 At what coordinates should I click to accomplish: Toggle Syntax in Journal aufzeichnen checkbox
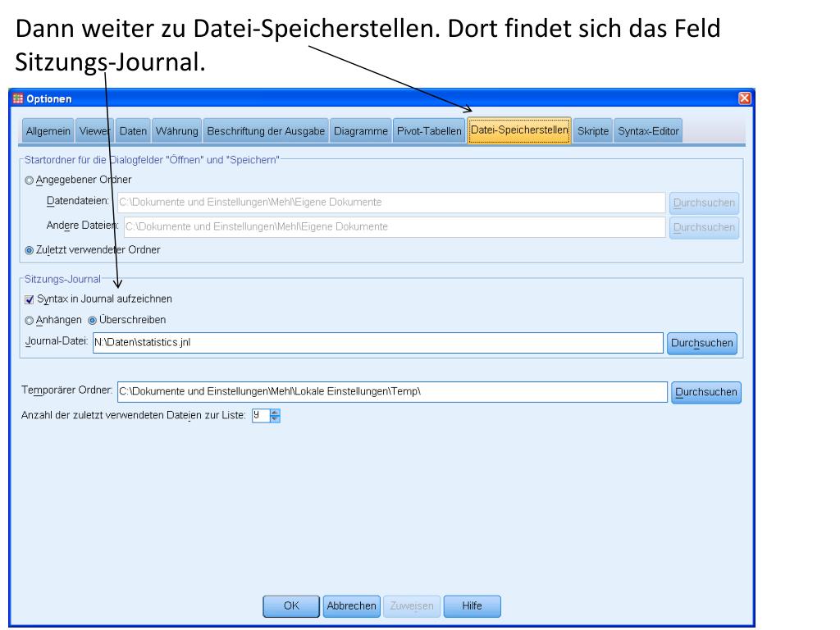pyautogui.click(x=30, y=299)
